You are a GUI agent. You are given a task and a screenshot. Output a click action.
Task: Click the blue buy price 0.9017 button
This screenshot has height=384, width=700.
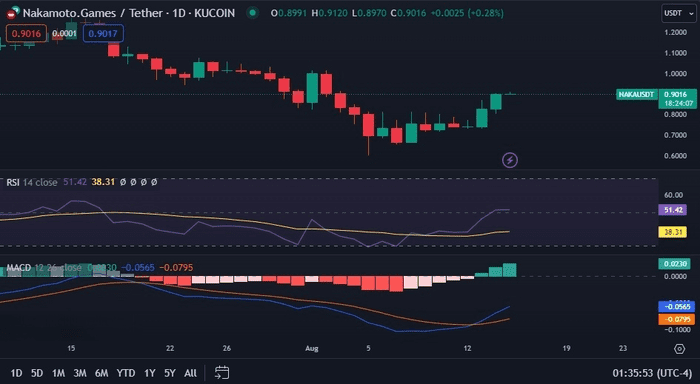pyautogui.click(x=103, y=33)
